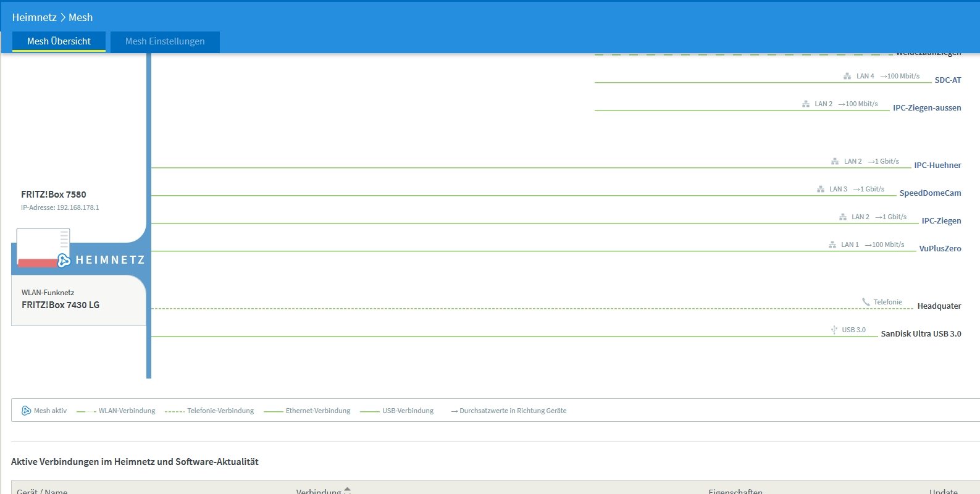This screenshot has height=494, width=980.
Task: Open the IPC-Ziegen-aussen device
Action: pos(927,108)
